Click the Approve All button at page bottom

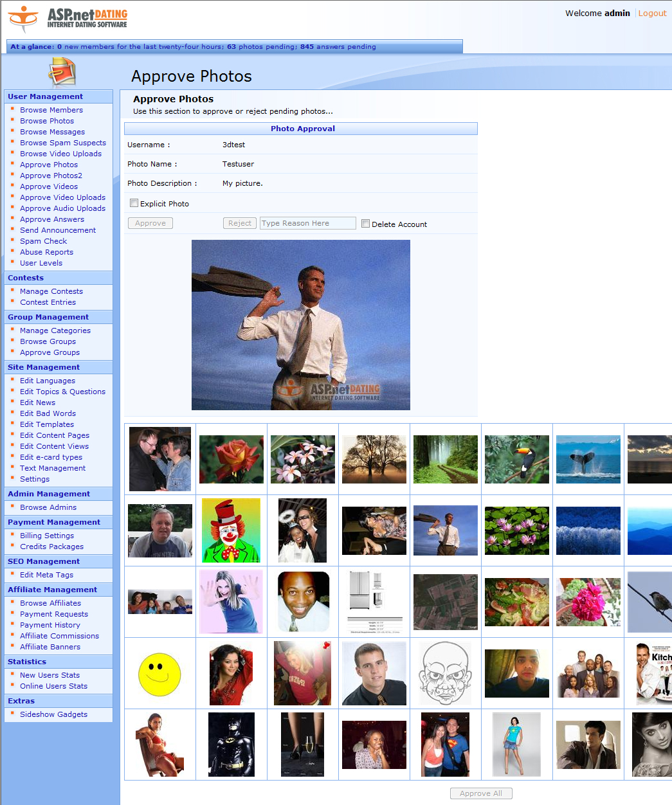point(481,793)
